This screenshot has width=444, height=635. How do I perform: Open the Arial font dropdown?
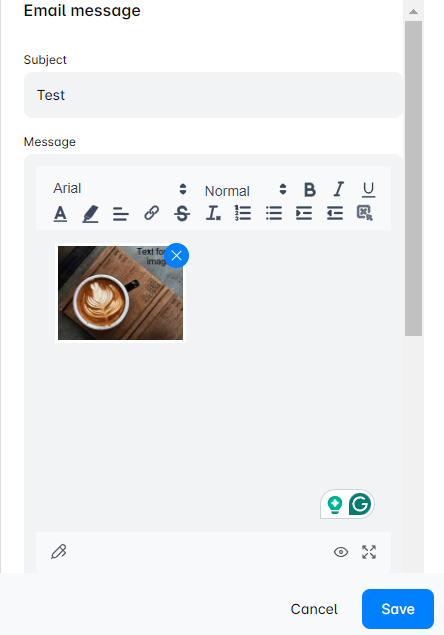(x=120, y=189)
